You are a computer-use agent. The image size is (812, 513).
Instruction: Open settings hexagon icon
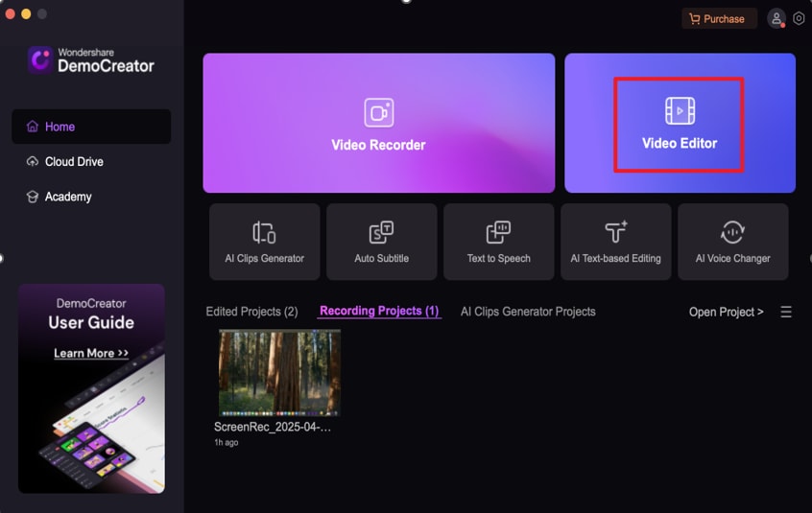[x=799, y=18]
